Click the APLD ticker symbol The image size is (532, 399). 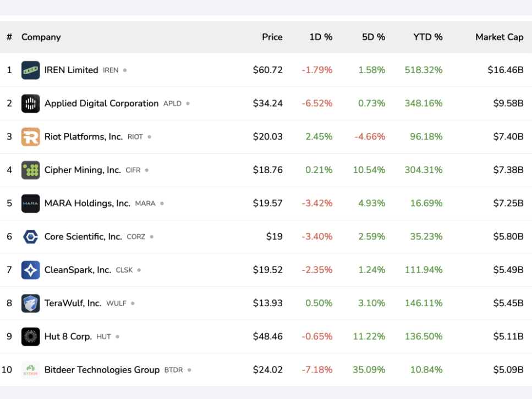point(172,104)
